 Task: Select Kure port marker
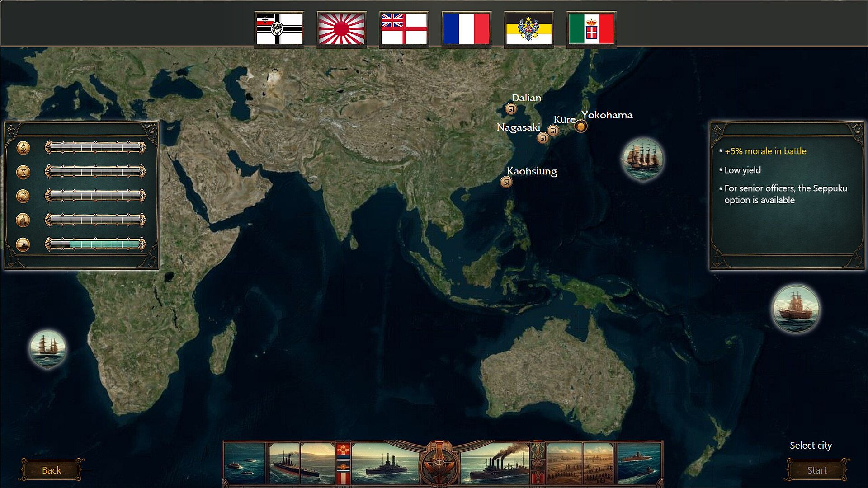[553, 131]
